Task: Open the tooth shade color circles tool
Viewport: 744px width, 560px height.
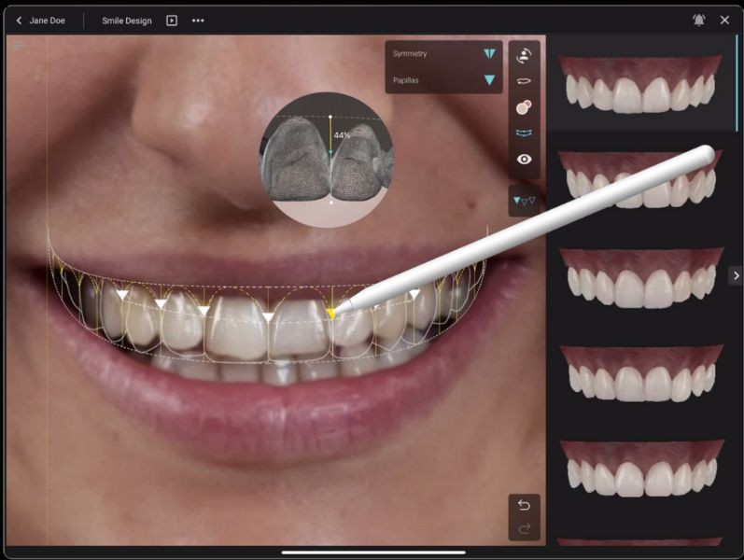Action: (524, 107)
